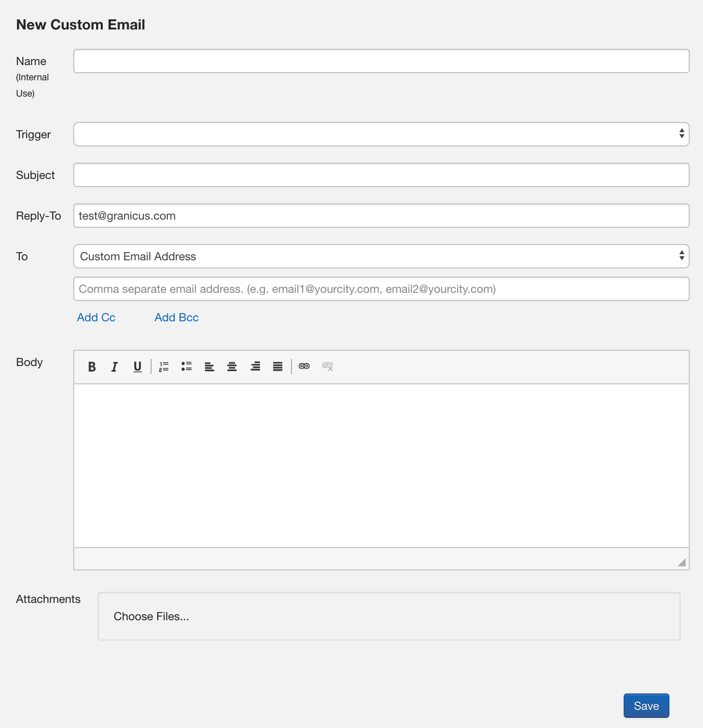
Task: Choose files to attach
Action: [x=151, y=616]
